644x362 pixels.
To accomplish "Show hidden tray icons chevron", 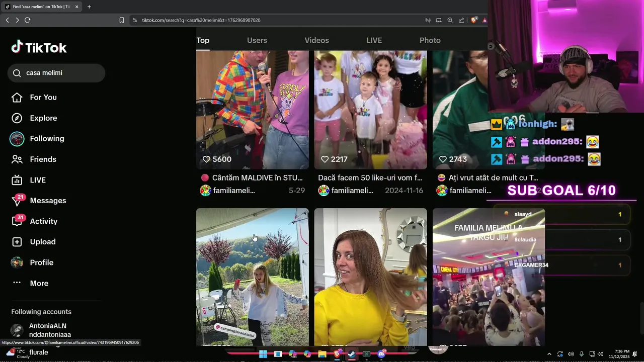I will tap(549, 354).
